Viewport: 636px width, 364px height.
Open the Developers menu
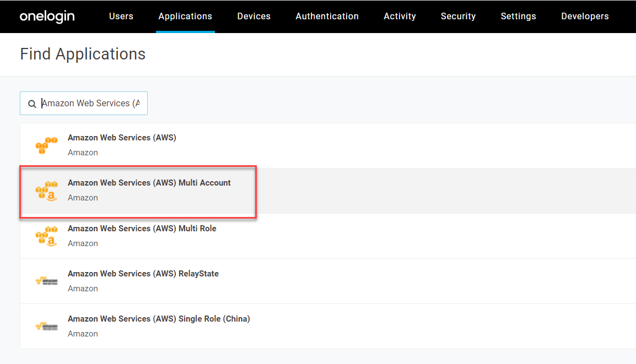pyautogui.click(x=585, y=16)
